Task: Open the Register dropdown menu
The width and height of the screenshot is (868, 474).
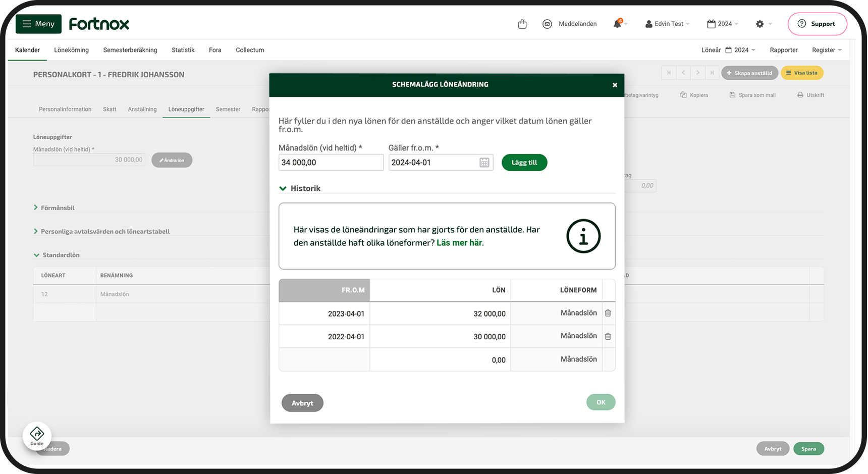Action: pos(826,50)
